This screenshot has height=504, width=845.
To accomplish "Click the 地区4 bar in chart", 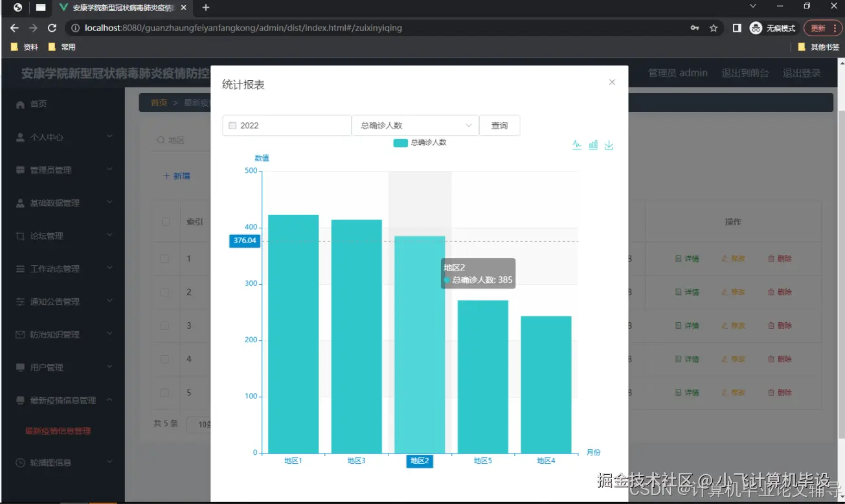I will [546, 384].
